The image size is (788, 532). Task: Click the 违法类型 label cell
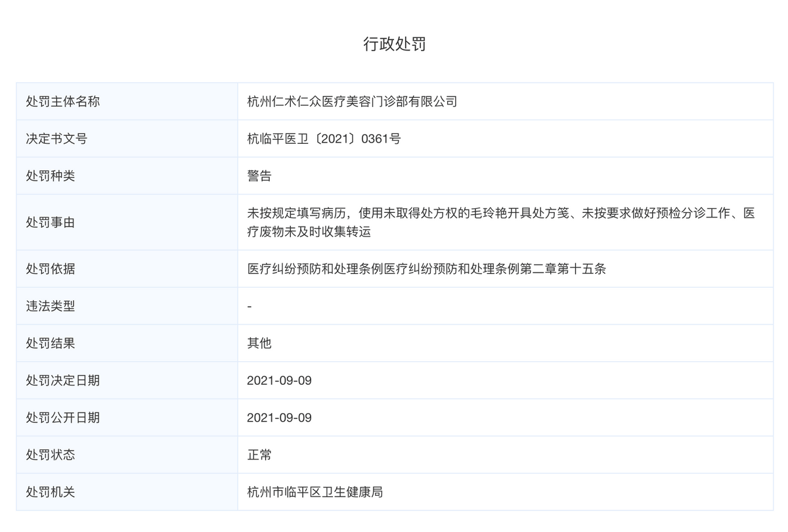(x=51, y=306)
